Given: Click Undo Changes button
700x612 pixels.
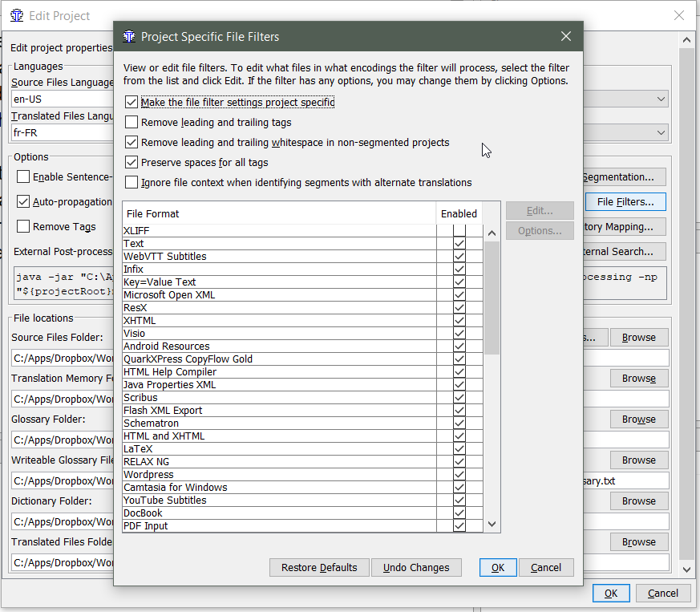Looking at the screenshot, I should pos(416,567).
